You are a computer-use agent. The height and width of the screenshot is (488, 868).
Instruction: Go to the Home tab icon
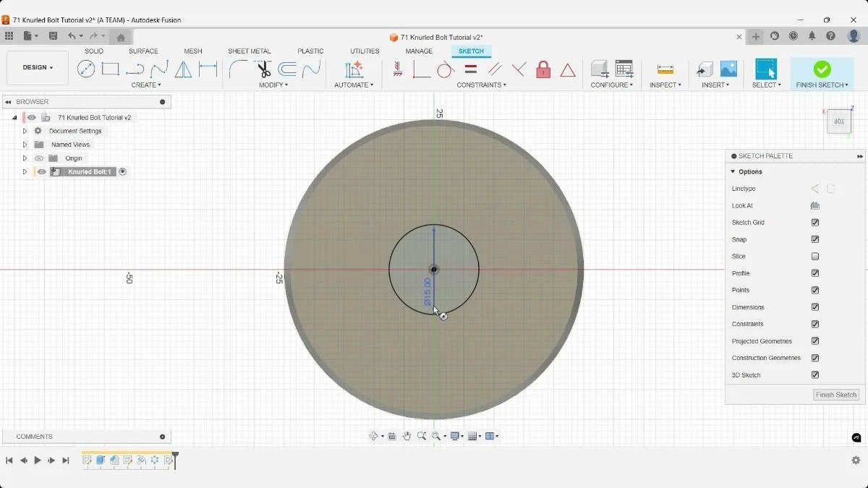click(121, 37)
